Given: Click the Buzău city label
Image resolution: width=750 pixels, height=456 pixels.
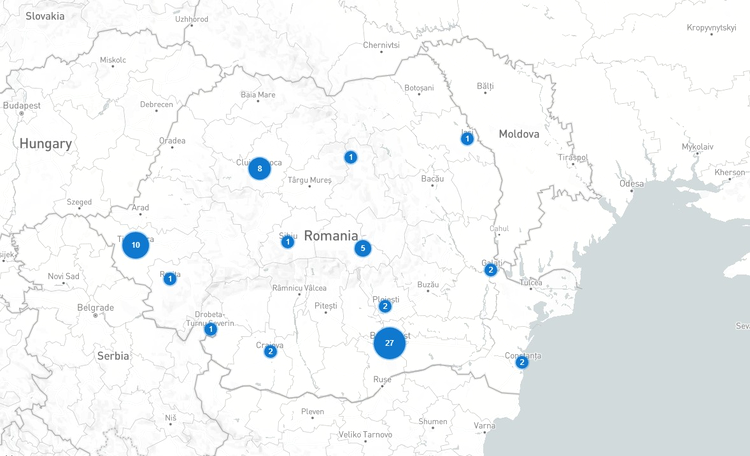Looking at the screenshot, I should (428, 285).
